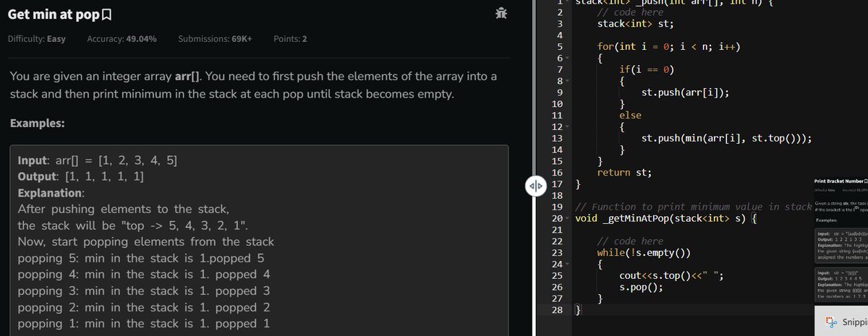The width and height of the screenshot is (868, 336).
Task: Place cursor in 'st.push(arr[i]);' line
Action: tap(685, 93)
